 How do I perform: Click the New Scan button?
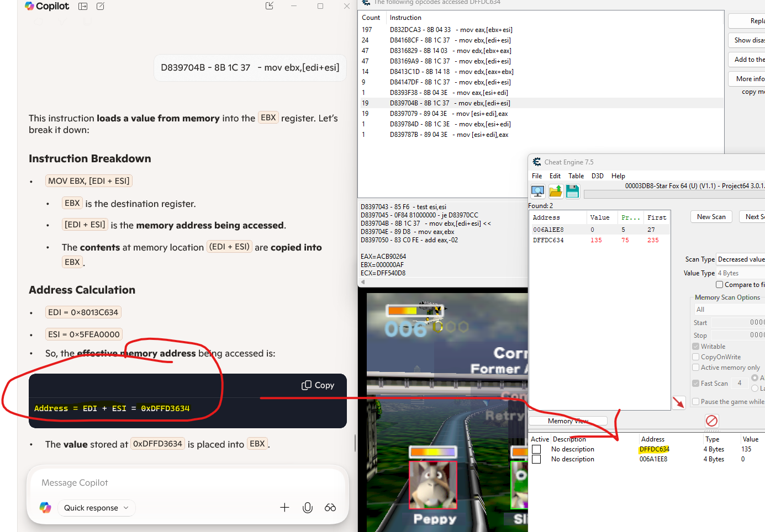click(711, 217)
